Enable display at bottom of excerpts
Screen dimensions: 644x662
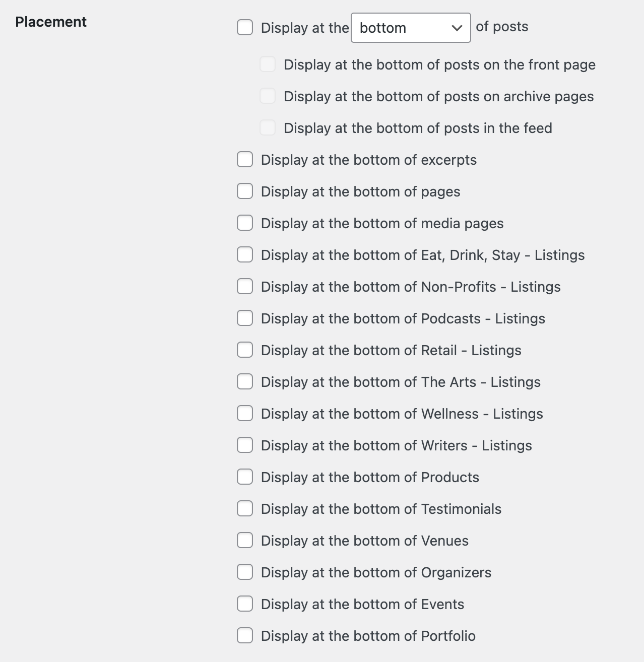click(245, 160)
